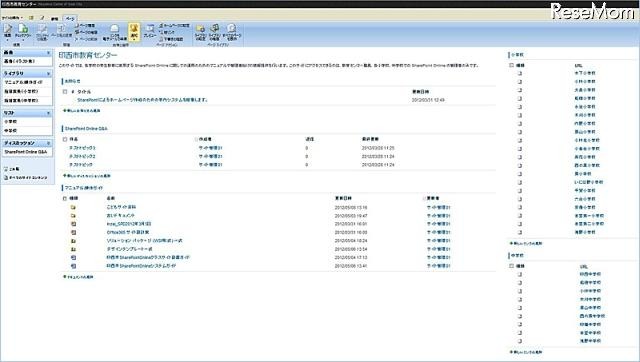Click the 小学校 entry under リスト
This screenshot has height=362, width=640.
click(x=11, y=122)
